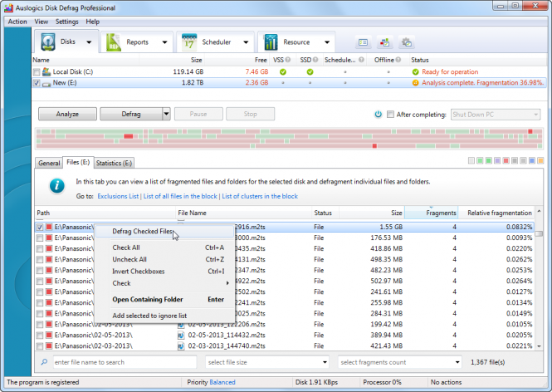Viewport: 552px width, 392px height.
Task: Switch to the Statistics (E:) tab
Action: coord(114,163)
